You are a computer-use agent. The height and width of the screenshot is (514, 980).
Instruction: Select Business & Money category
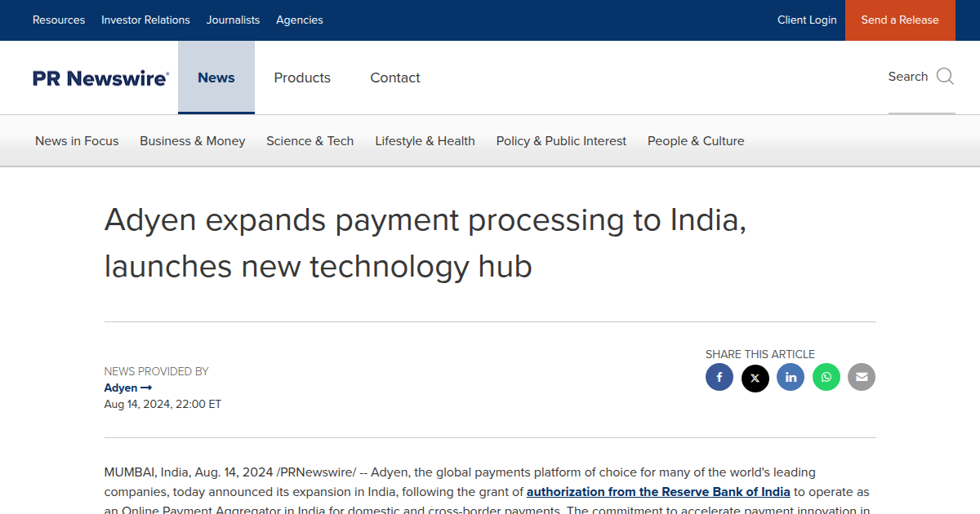coord(192,140)
